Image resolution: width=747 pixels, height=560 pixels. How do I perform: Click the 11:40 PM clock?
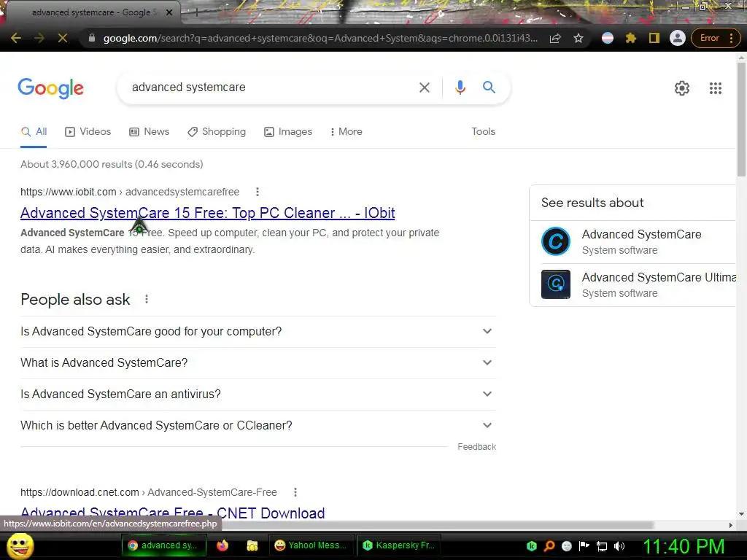click(684, 546)
